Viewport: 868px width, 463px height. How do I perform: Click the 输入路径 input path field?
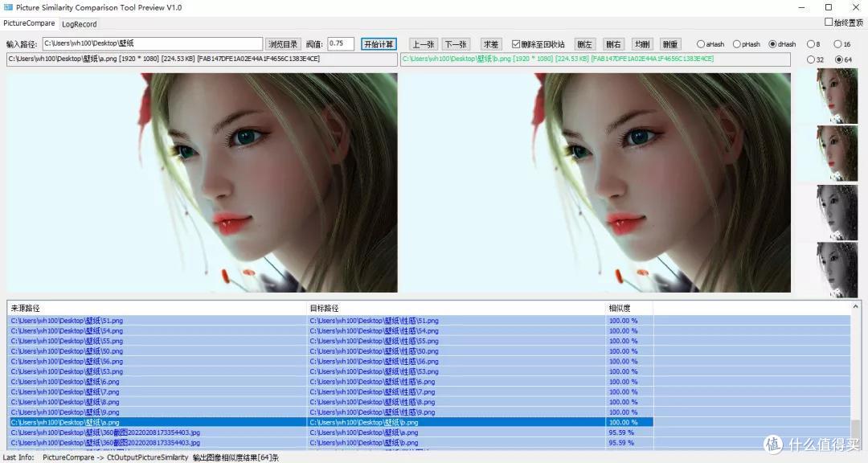[152, 43]
